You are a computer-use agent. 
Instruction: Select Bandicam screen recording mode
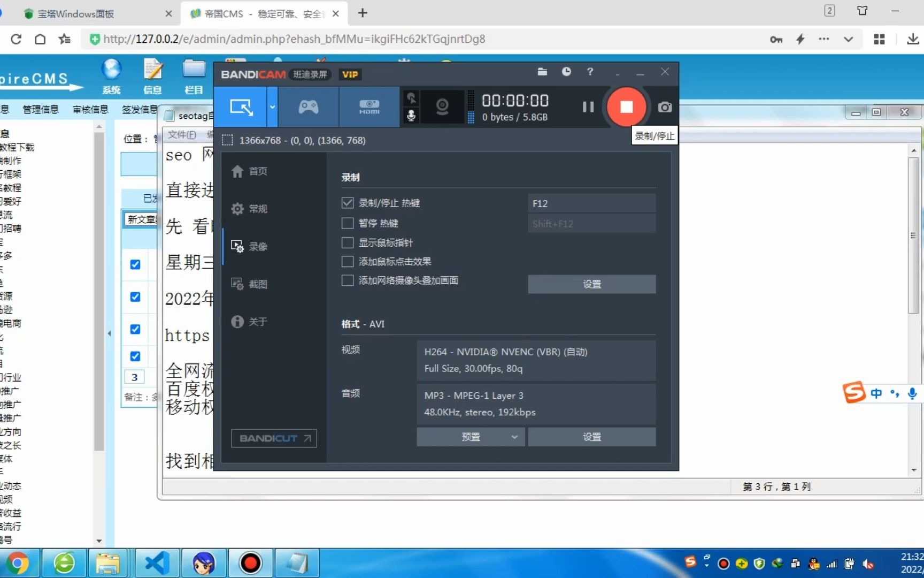click(241, 107)
